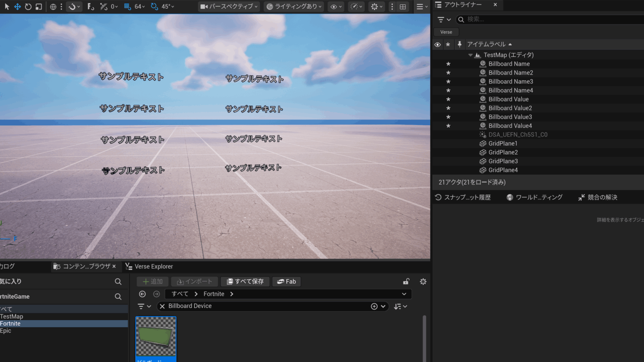Open the ライティングあり view mode dropdown
Viewport: 644px width, 362px height.
coord(293,6)
